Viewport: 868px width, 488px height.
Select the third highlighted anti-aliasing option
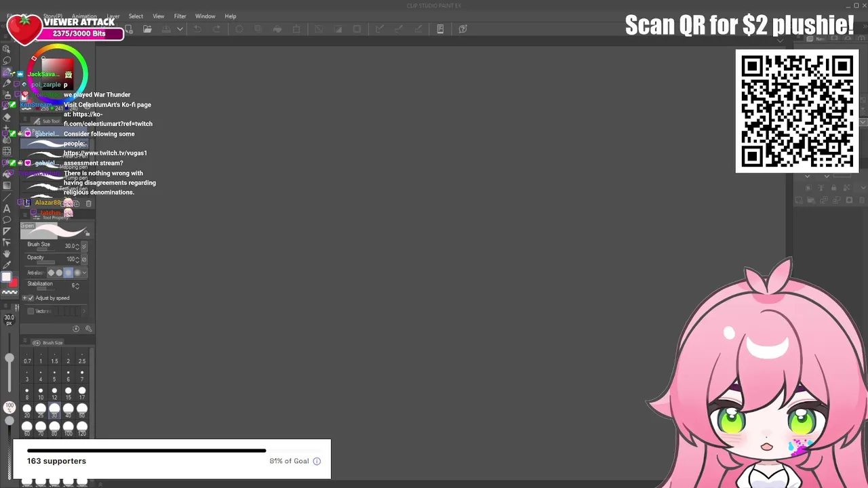(x=68, y=272)
